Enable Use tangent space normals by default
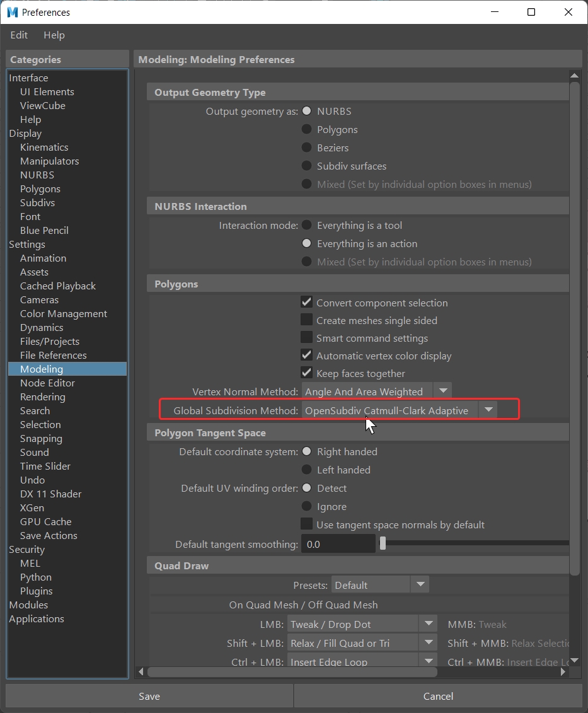Image resolution: width=588 pixels, height=713 pixels. (306, 524)
